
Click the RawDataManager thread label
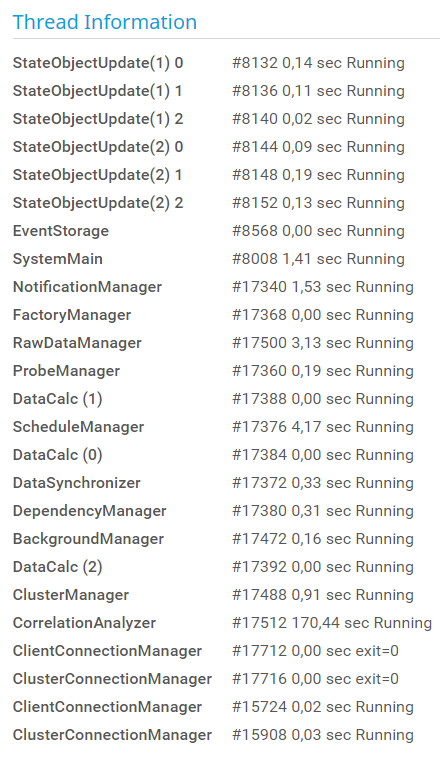[77, 343]
